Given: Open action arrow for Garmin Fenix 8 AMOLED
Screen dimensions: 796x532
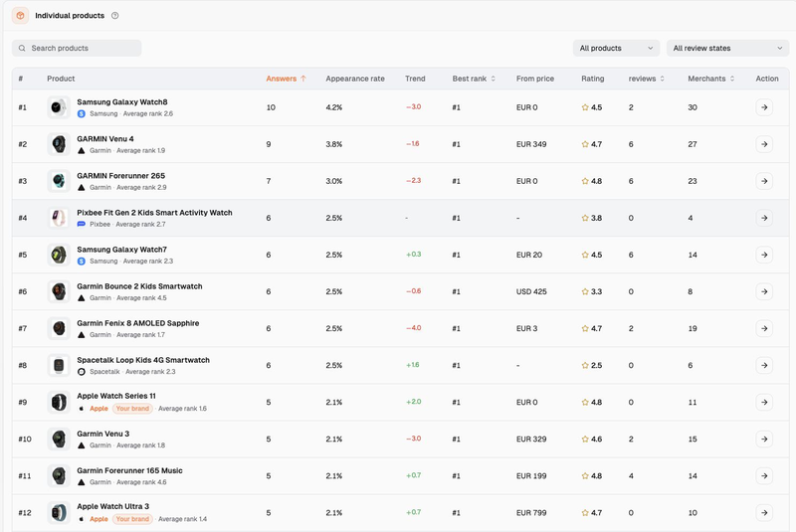Looking at the screenshot, I should 764,328.
